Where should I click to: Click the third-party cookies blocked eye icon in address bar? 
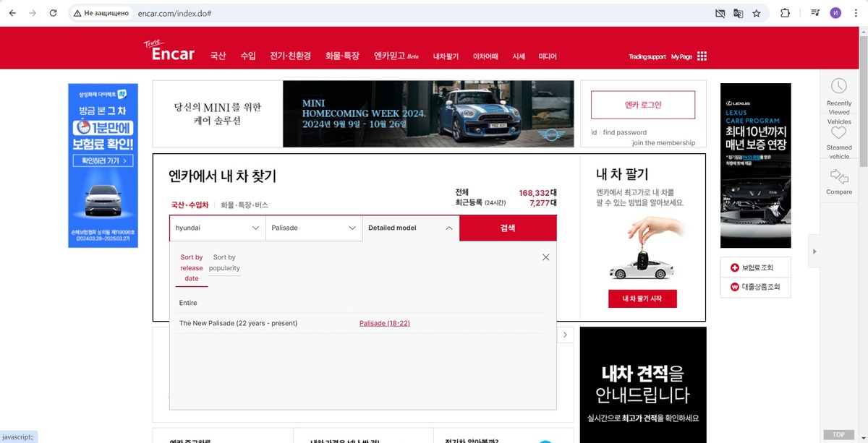[719, 13]
